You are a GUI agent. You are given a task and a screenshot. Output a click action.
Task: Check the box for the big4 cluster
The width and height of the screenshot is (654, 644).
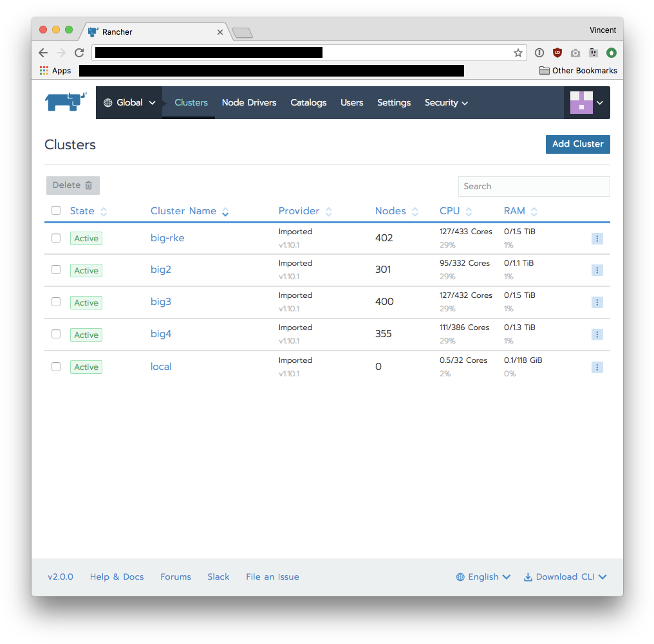56,334
